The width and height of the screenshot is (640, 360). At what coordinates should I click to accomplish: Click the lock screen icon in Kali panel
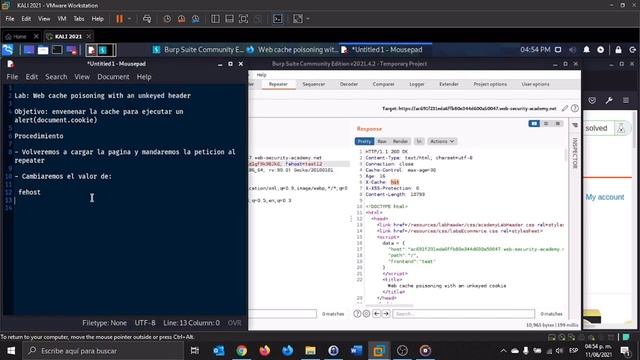[x=618, y=50]
